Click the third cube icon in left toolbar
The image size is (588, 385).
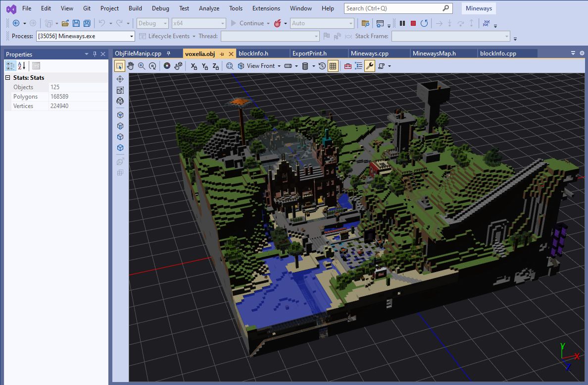point(120,137)
